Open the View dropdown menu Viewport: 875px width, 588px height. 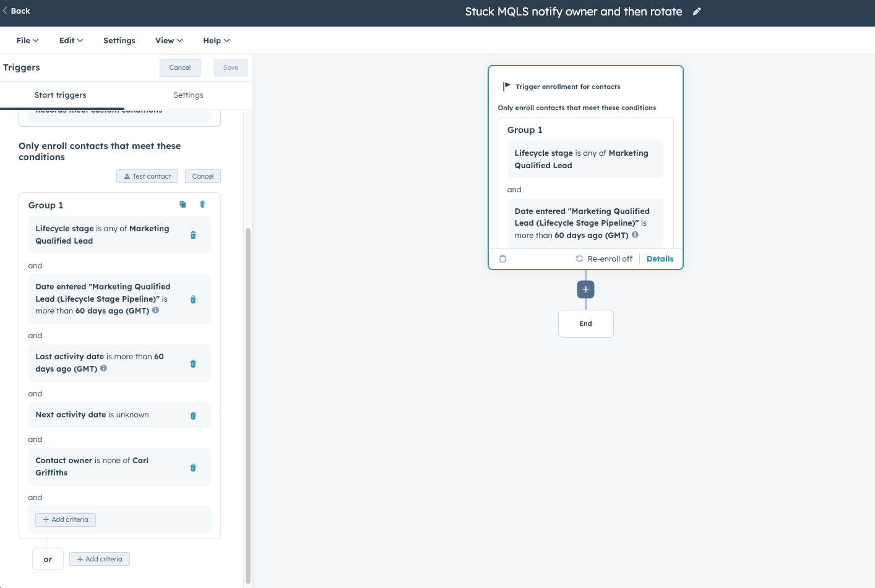168,41
